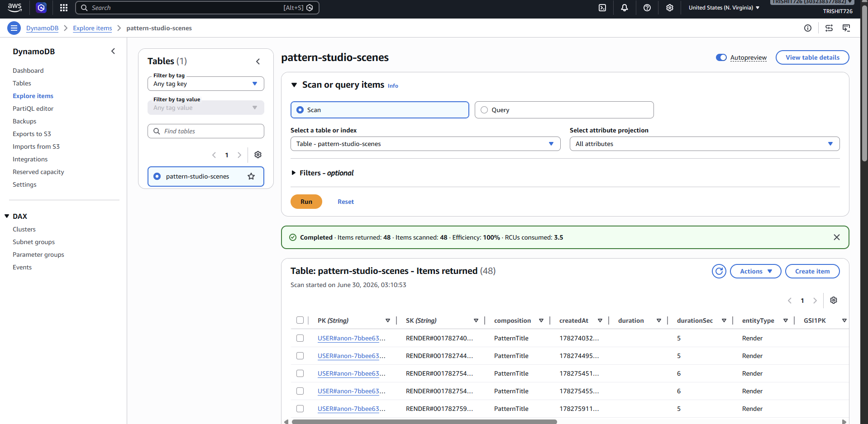Open the Filter by tag key dropdown
Screen dimensions: 868x424
point(206,84)
